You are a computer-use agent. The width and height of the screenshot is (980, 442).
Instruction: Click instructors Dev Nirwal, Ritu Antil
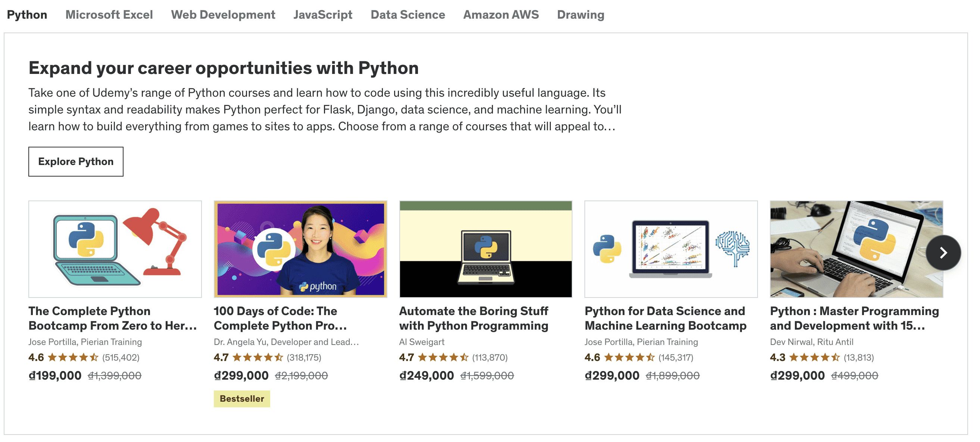pos(811,342)
